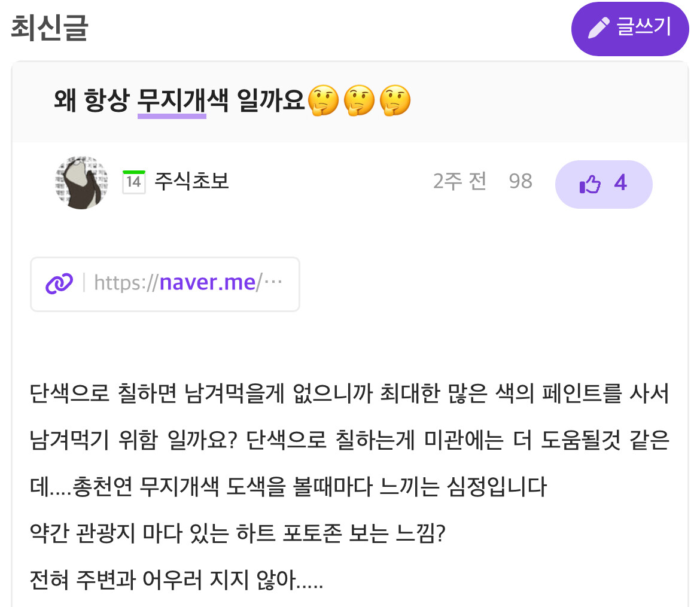
Task: Click the pencil icon in 글쓰기 button
Action: [599, 28]
